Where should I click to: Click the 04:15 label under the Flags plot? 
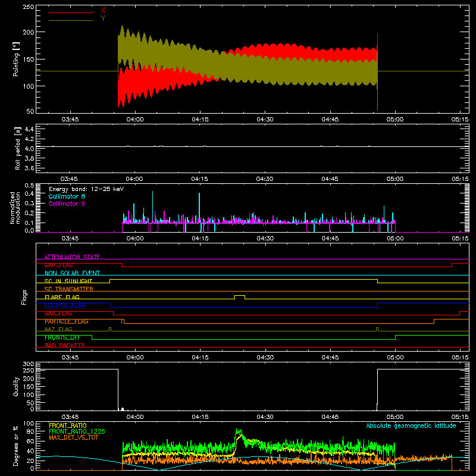pos(200,358)
